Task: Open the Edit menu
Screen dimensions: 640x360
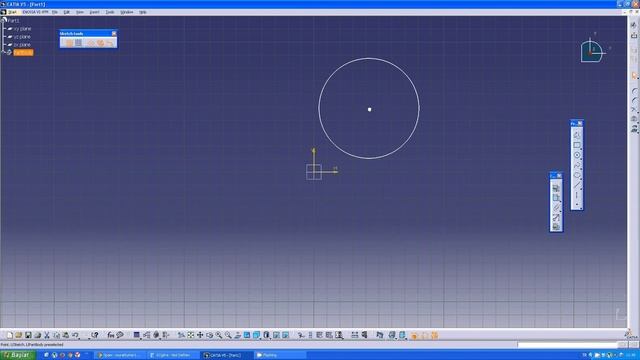Action: point(67,12)
